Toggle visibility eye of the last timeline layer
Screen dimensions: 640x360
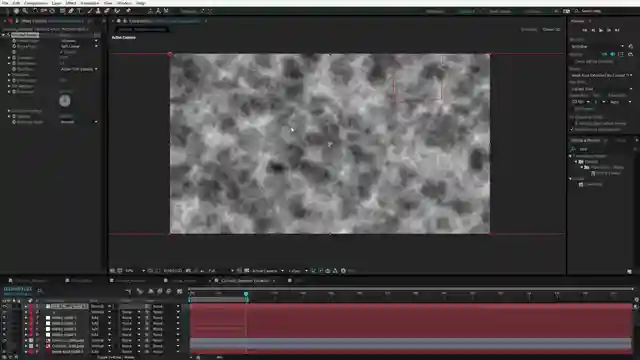[x=4, y=351]
